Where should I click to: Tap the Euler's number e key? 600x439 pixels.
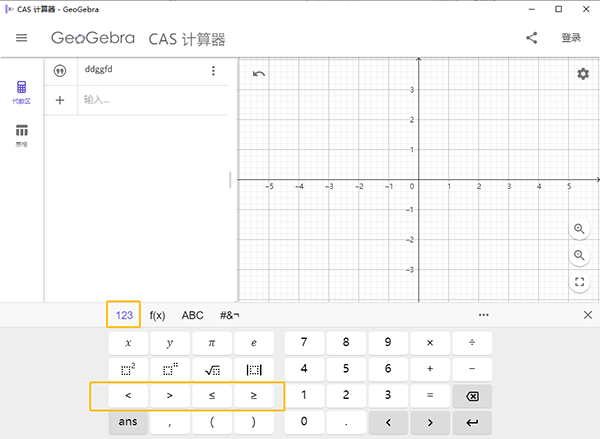pos(254,343)
